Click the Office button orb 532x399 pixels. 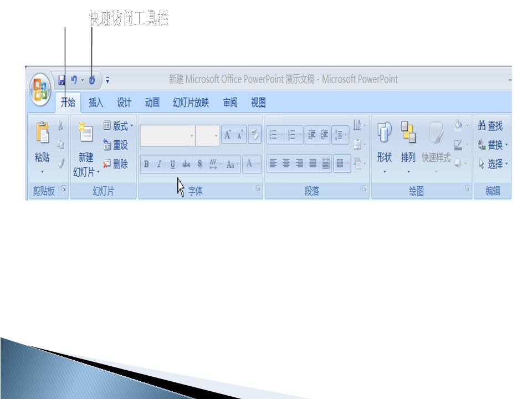(40, 89)
